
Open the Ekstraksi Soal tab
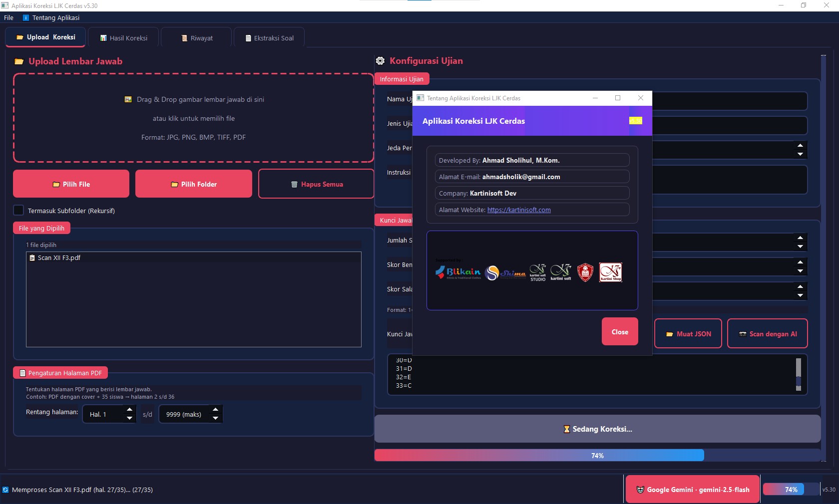point(269,38)
